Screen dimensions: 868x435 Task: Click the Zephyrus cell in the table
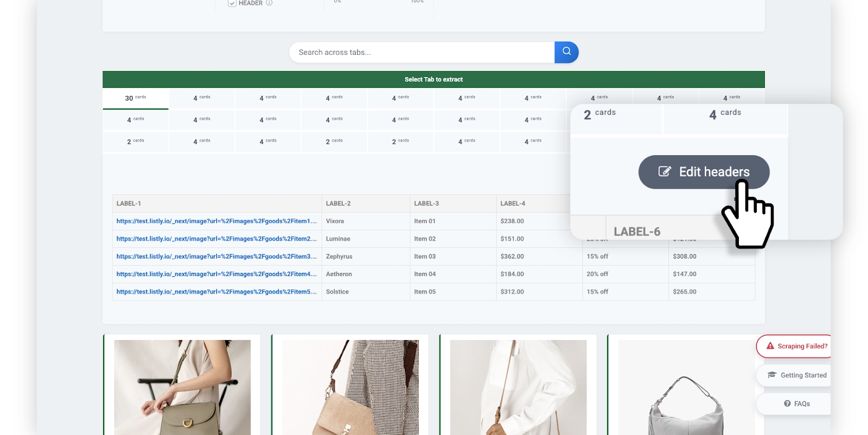click(339, 257)
